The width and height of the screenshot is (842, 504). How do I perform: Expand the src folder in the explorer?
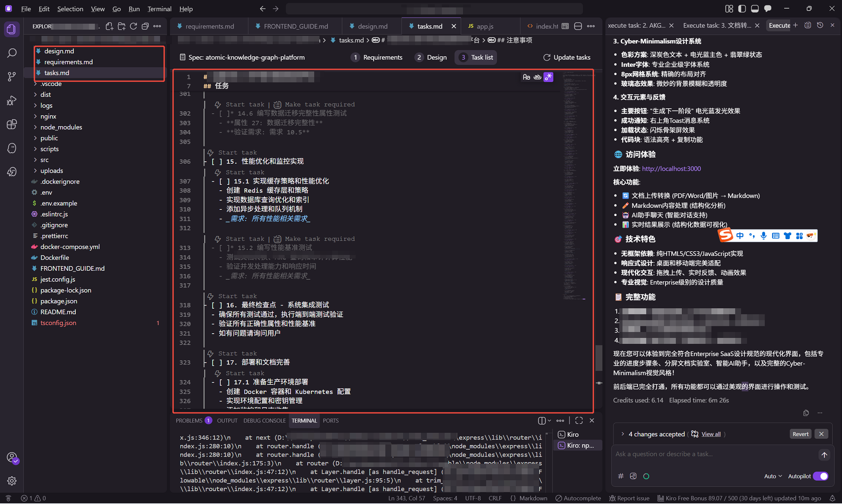[44, 159]
